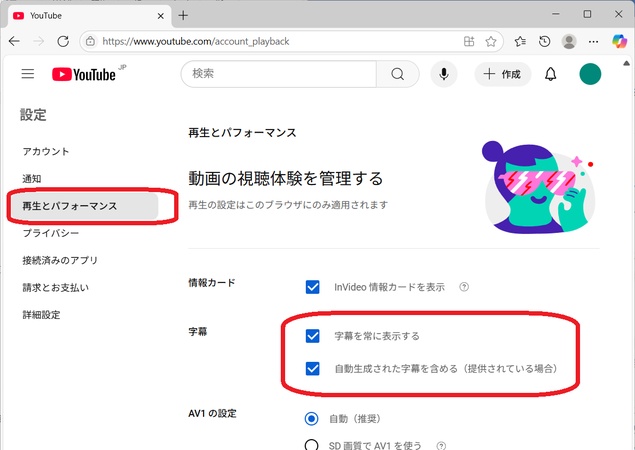Select the YouTube tab in the tab strip
Image resolution: width=635 pixels, height=450 pixels.
tap(88, 16)
